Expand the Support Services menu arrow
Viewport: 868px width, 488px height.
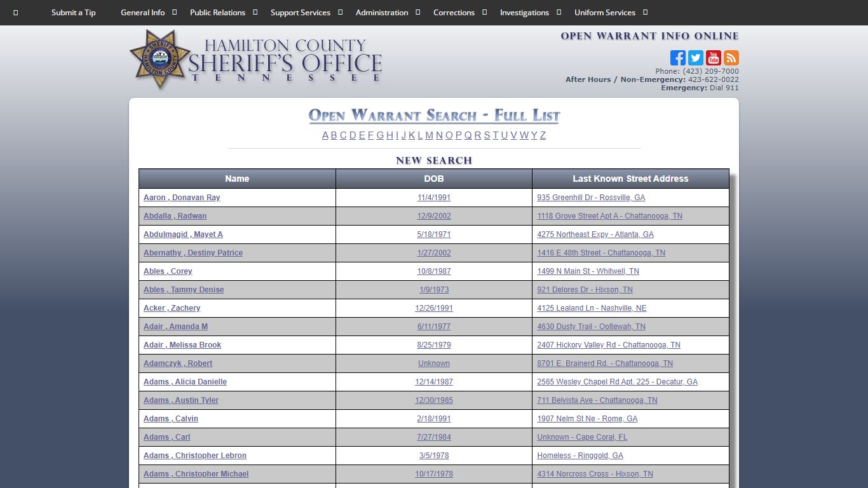pyautogui.click(x=341, y=12)
